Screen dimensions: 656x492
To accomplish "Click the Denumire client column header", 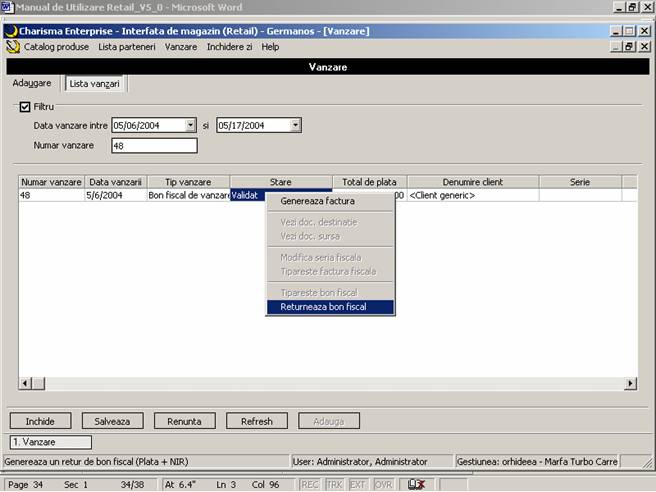I will tap(473, 182).
